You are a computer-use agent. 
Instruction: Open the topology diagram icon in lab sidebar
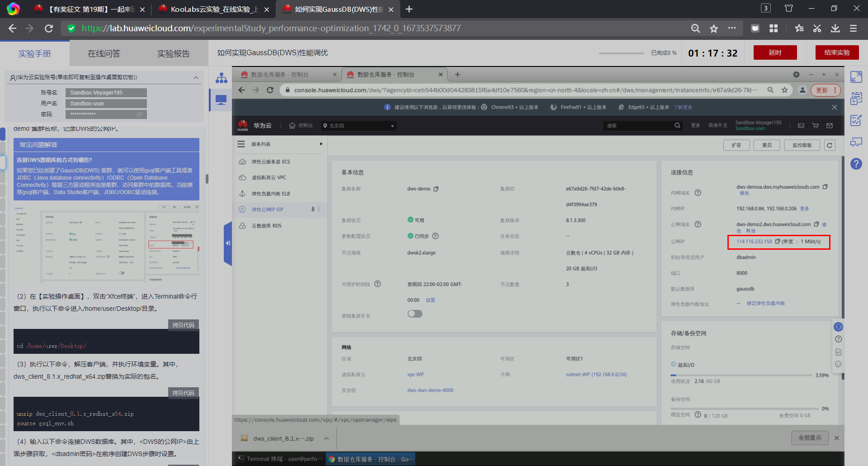[221, 78]
